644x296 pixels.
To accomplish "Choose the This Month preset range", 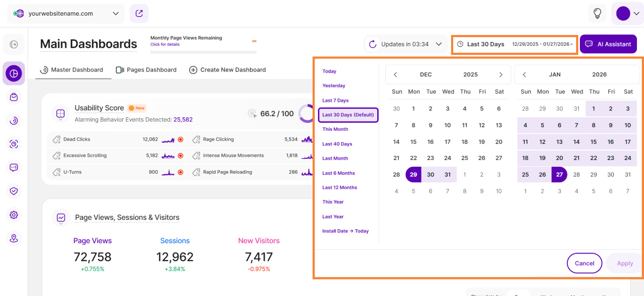I will pos(335,129).
